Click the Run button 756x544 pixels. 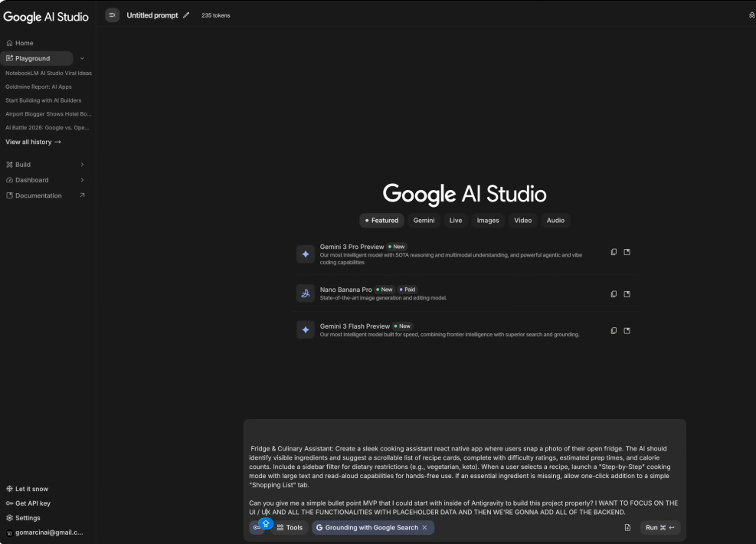click(x=659, y=528)
